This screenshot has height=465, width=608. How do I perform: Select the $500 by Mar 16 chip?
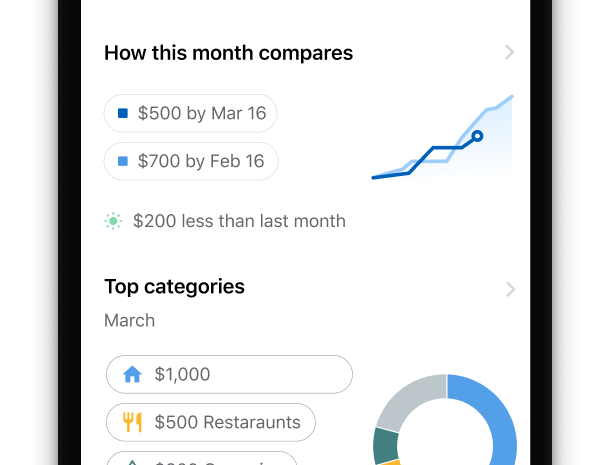point(191,114)
